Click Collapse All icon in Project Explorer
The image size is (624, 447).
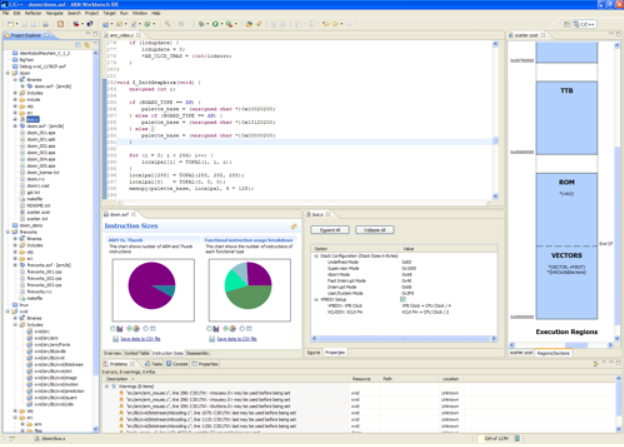click(78, 45)
